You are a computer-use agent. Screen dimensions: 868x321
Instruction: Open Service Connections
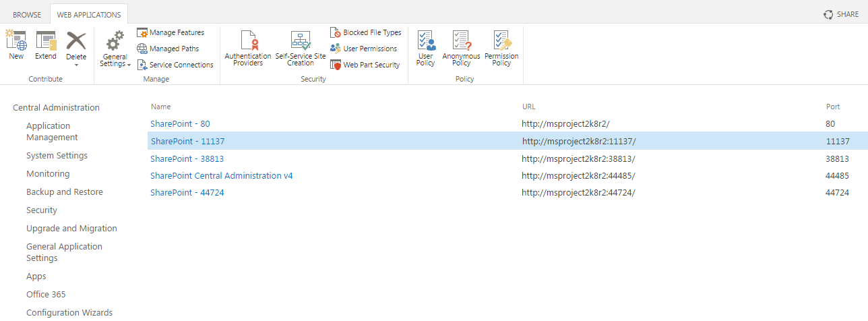(175, 65)
